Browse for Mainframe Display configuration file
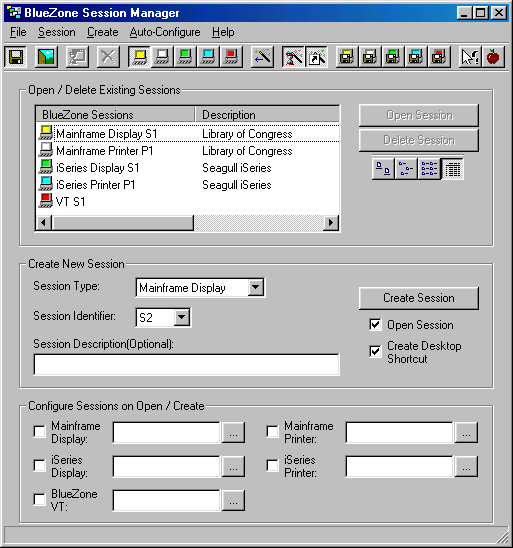Image resolution: width=513 pixels, height=548 pixels. click(x=233, y=432)
